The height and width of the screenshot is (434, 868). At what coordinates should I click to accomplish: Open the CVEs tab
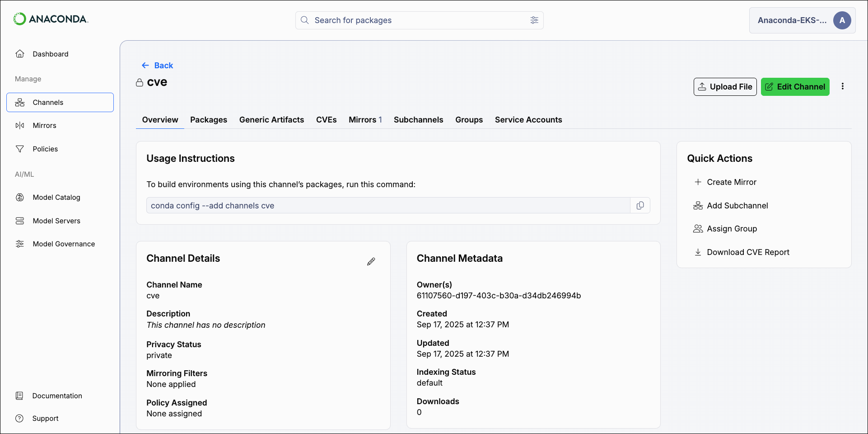326,120
